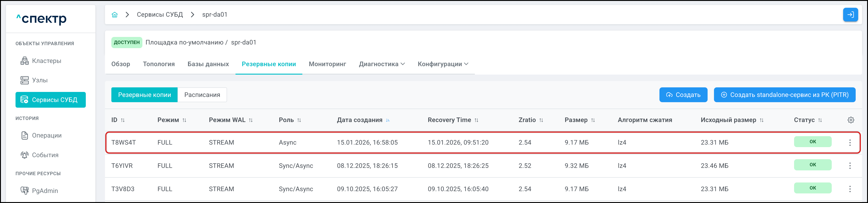
Task: Go to Кластеры in sidebar
Action: (47, 61)
